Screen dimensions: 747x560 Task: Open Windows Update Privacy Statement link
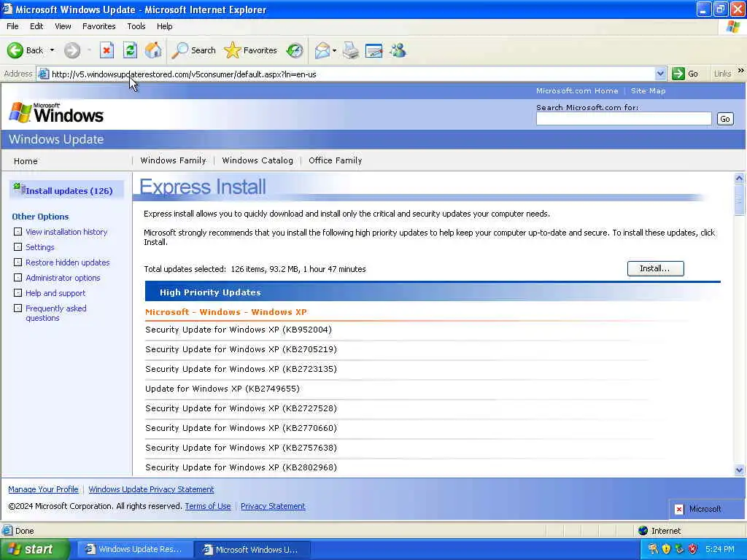(x=152, y=489)
